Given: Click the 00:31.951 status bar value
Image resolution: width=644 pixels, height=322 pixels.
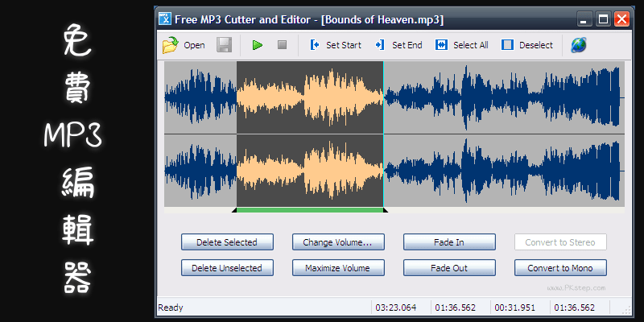Looking at the screenshot, I should point(514,308).
